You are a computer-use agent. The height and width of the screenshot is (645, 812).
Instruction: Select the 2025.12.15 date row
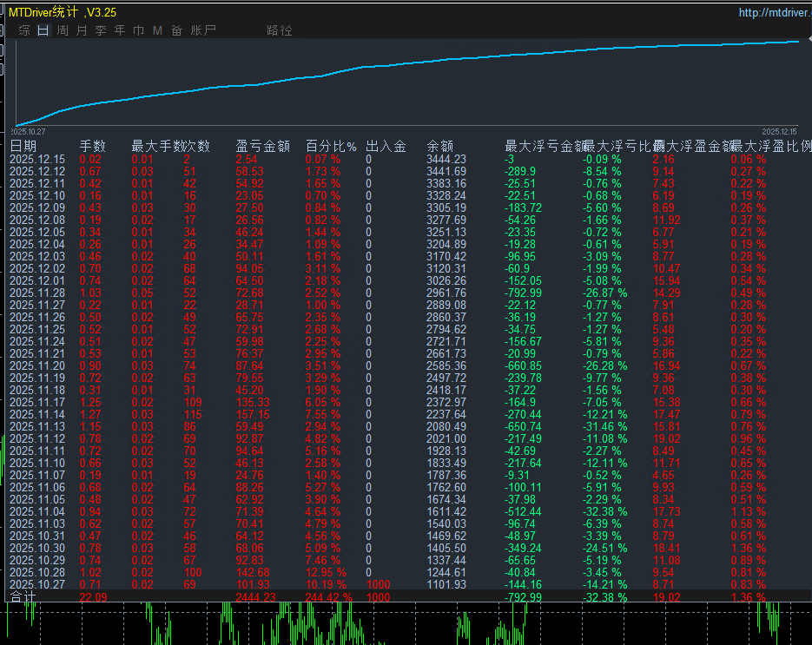(x=37, y=160)
